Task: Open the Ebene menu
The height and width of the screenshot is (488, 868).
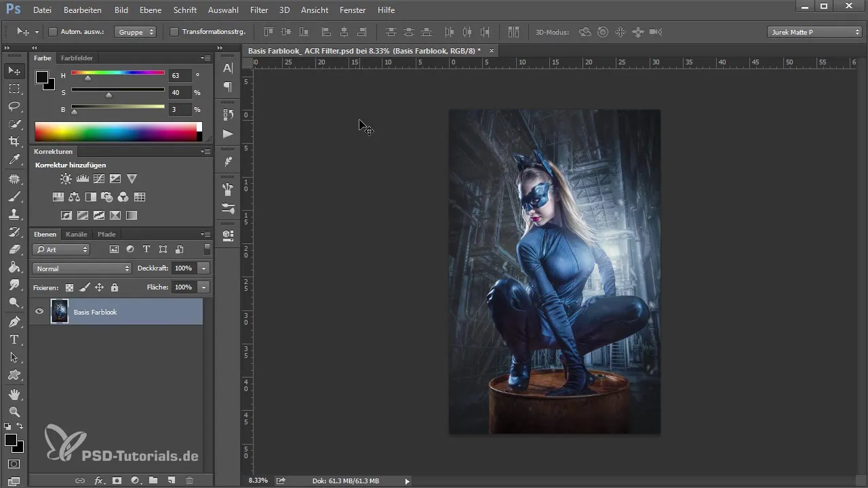Action: coord(151,10)
